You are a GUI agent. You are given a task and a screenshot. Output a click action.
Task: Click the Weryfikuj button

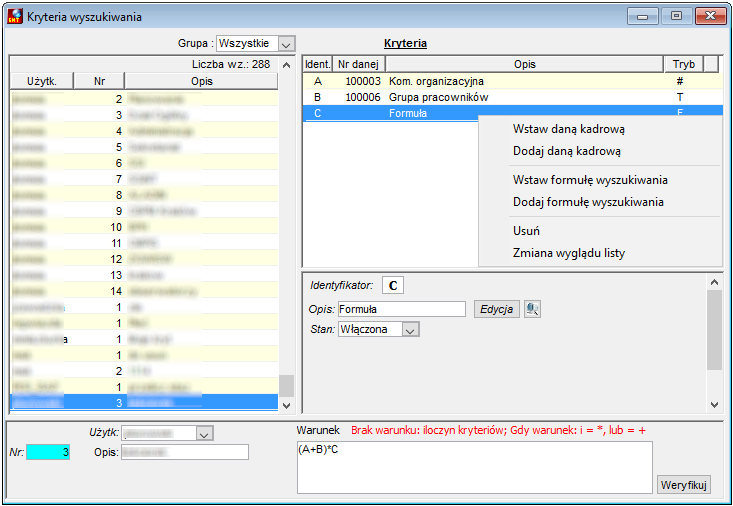click(x=683, y=485)
